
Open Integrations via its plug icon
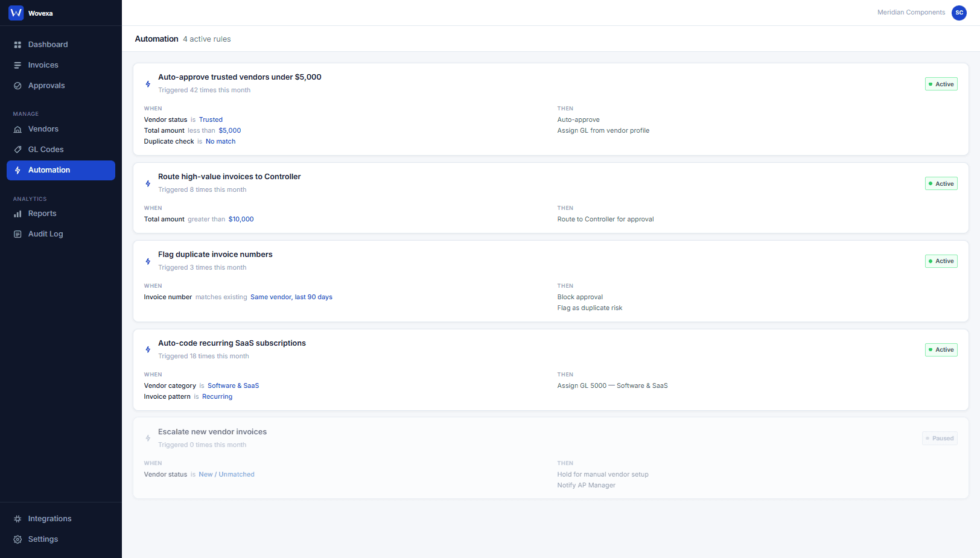pyautogui.click(x=17, y=518)
